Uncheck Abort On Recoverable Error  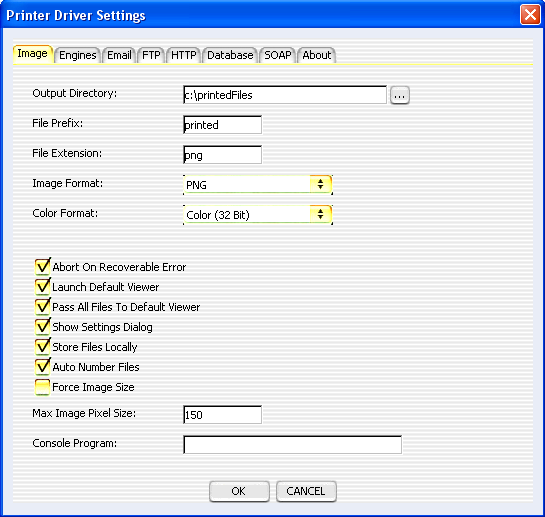pos(43,267)
